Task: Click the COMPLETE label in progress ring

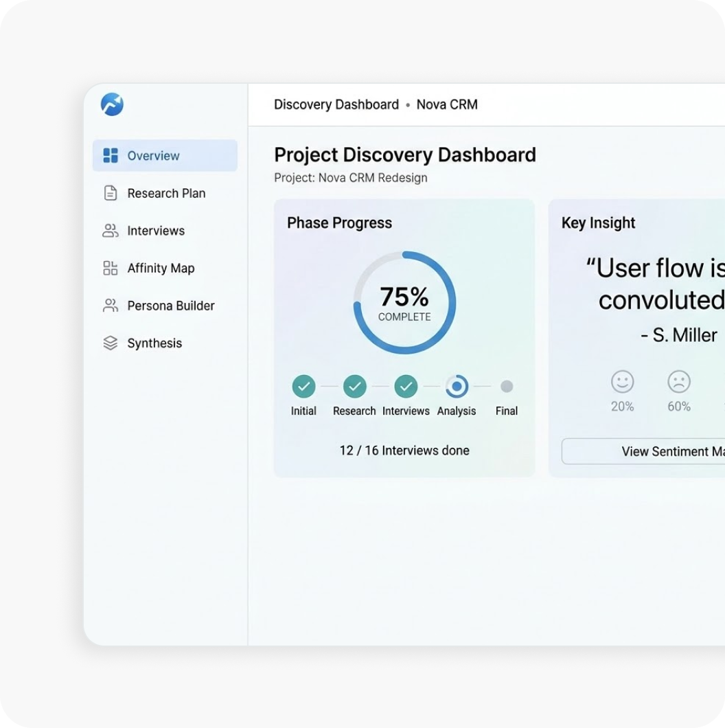Action: [404, 317]
